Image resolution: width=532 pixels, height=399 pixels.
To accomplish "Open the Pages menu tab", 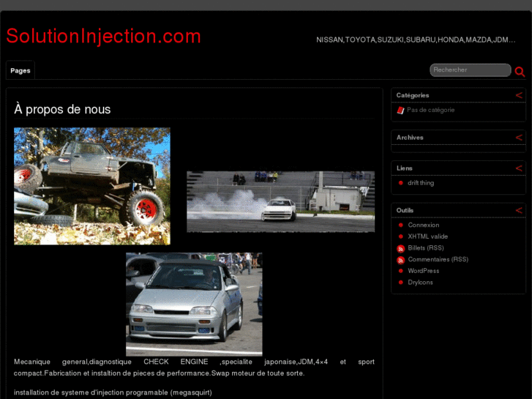I will 20,70.
